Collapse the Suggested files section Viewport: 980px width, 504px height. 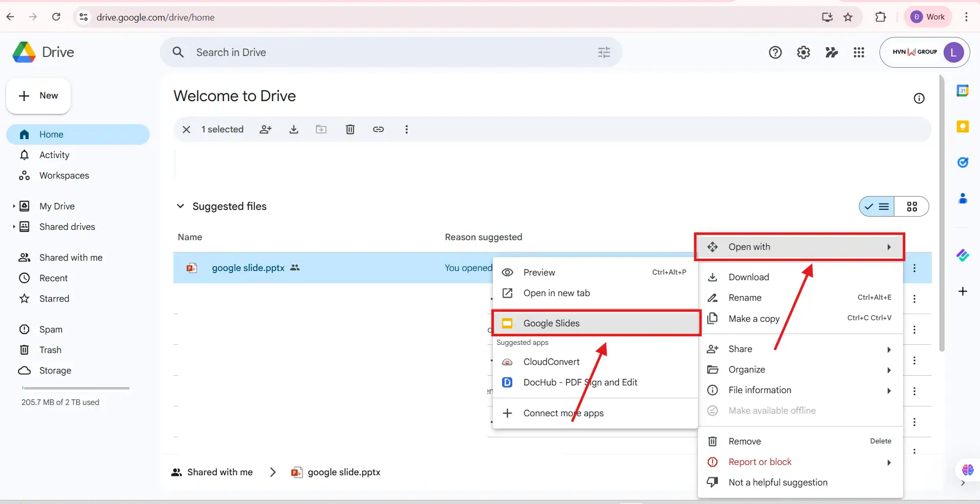click(x=181, y=206)
